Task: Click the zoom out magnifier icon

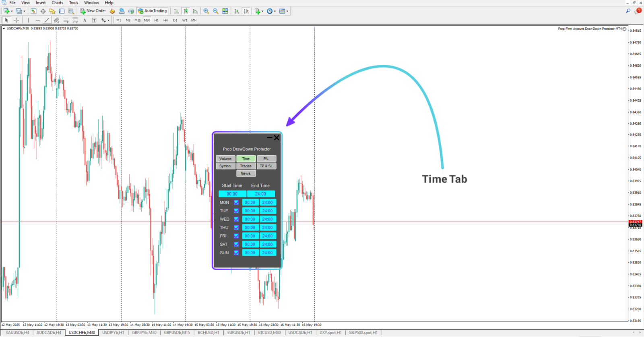Action: [x=216, y=11]
